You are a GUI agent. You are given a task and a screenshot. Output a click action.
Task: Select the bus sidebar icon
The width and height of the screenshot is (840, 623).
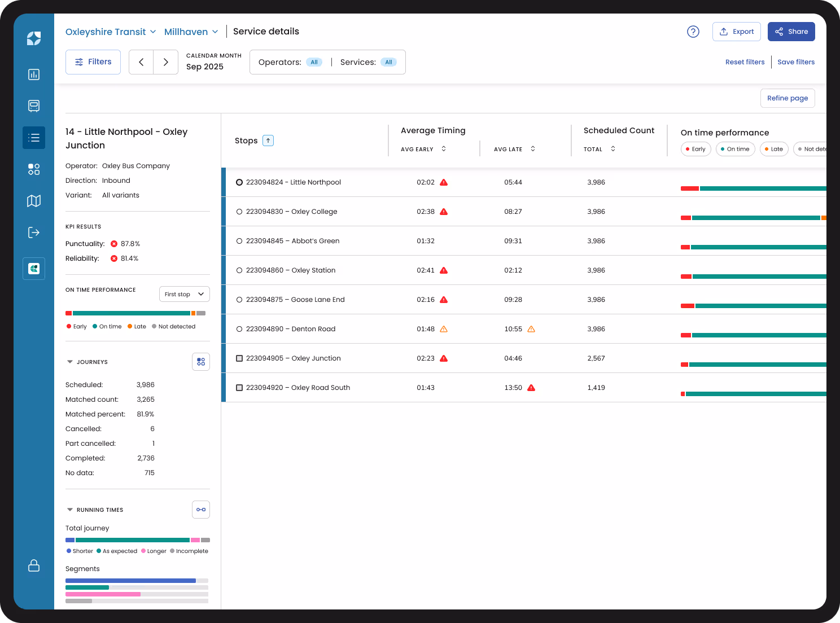(34, 106)
